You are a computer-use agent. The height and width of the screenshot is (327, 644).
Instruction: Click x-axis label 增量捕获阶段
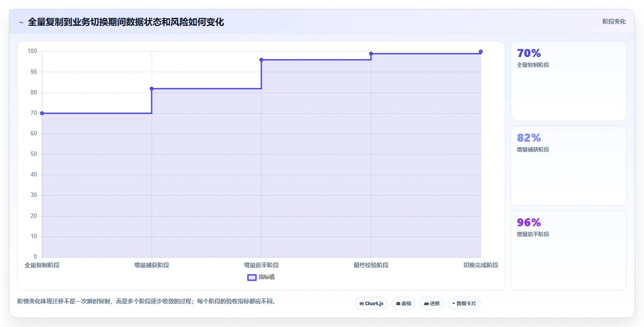click(x=152, y=266)
